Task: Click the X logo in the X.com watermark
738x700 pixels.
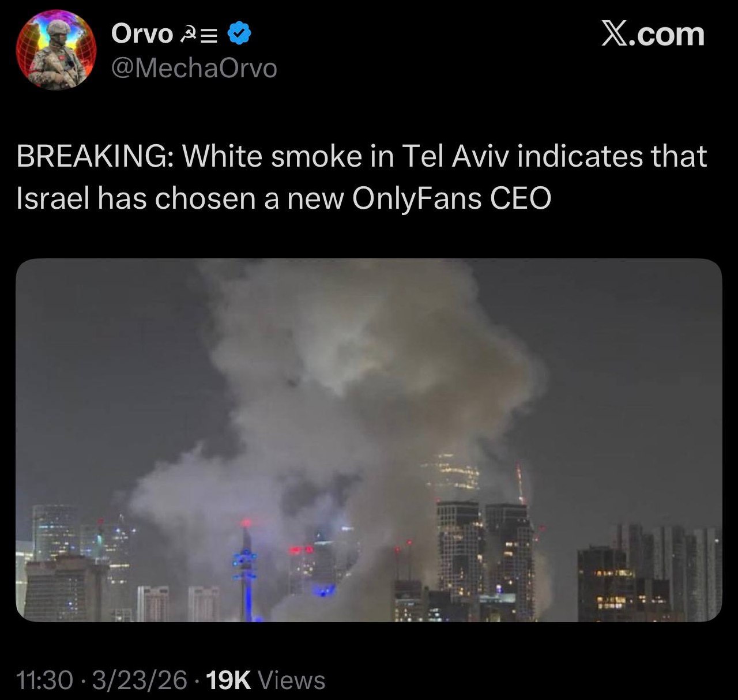Action: point(615,35)
